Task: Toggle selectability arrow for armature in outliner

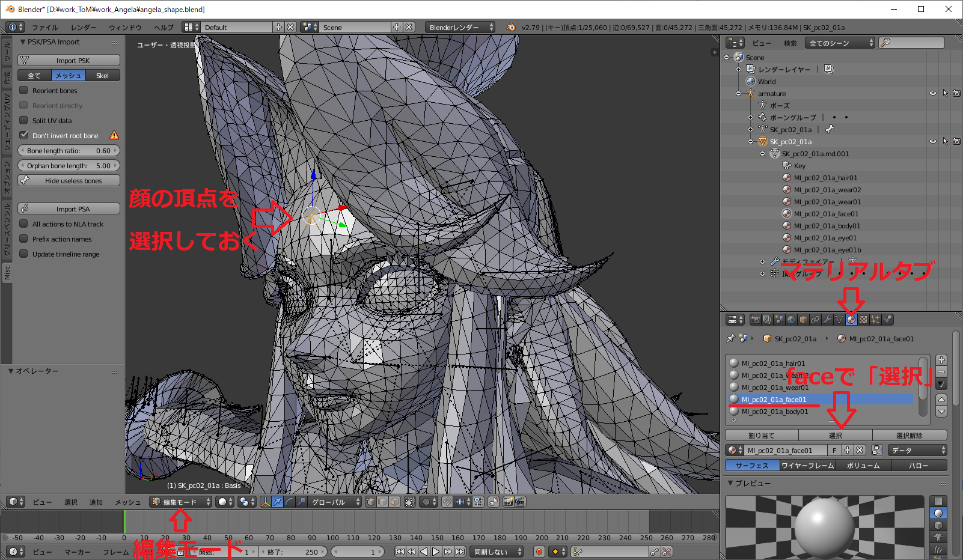Action: pos(945,93)
